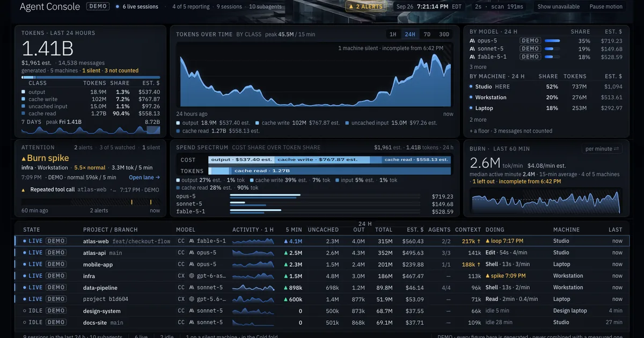Viewport: 644px width, 338px height.
Task: Follow the Open lane link
Action: click(144, 178)
